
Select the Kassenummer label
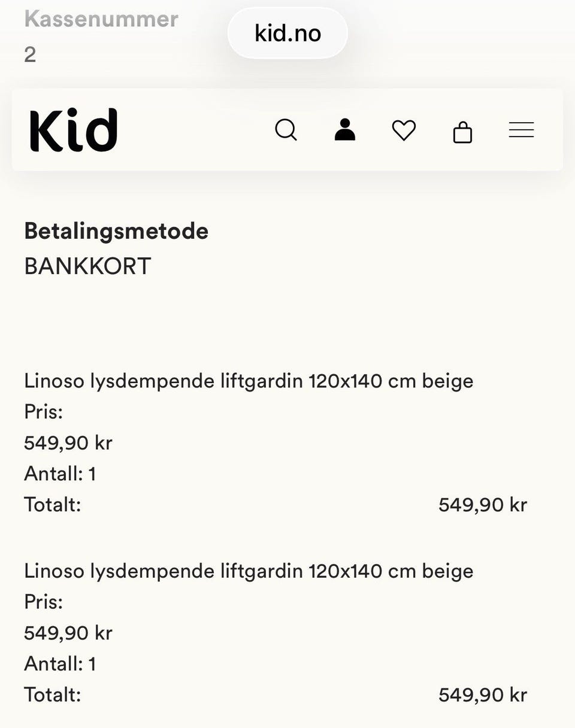click(x=101, y=19)
